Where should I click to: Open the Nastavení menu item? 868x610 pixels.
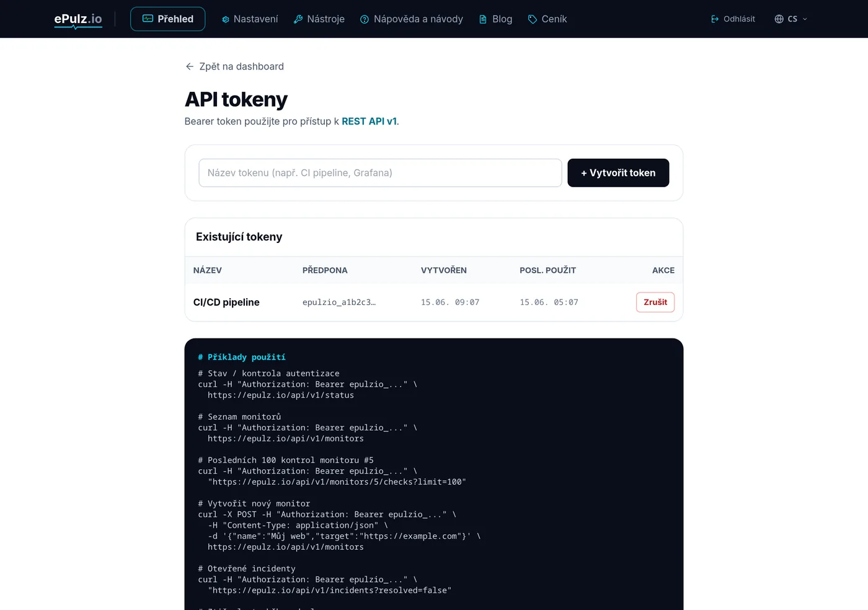point(250,19)
